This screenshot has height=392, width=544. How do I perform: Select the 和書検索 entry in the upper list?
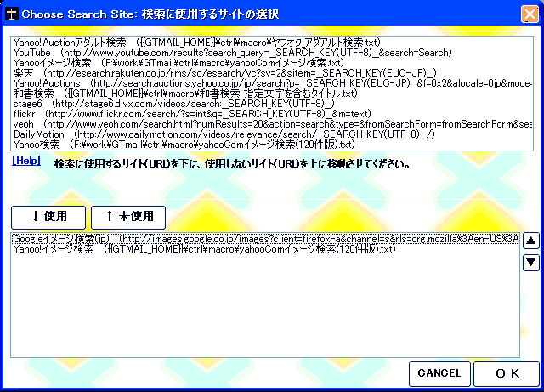[x=272, y=94]
